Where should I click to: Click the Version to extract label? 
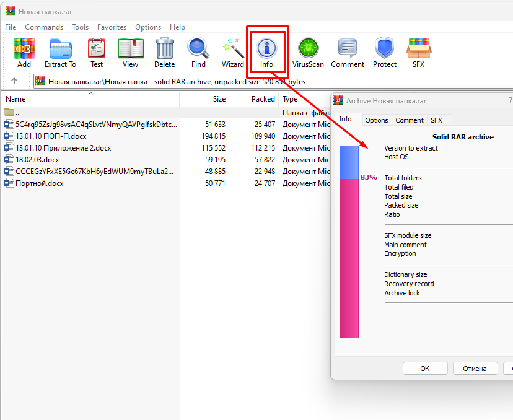coord(411,148)
